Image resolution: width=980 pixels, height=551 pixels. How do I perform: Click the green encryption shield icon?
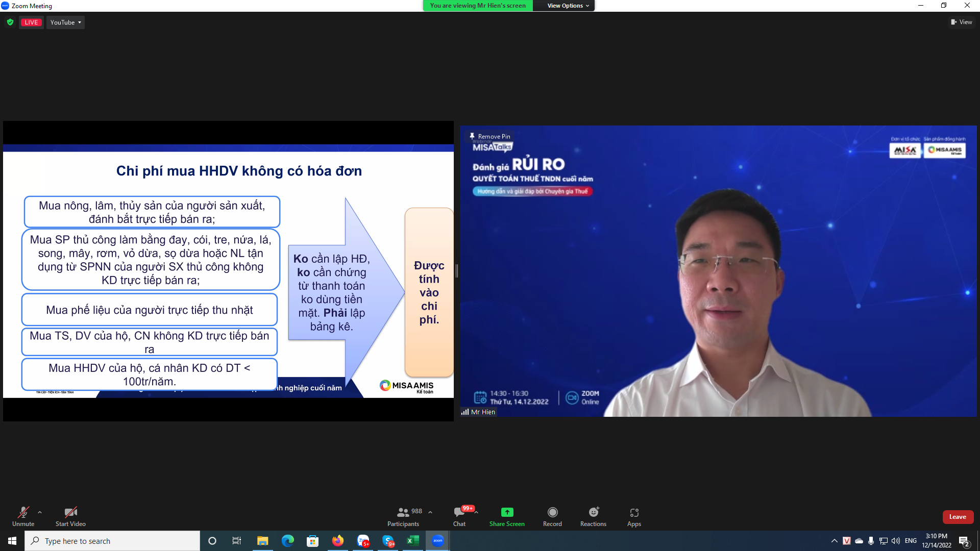coord(10,22)
